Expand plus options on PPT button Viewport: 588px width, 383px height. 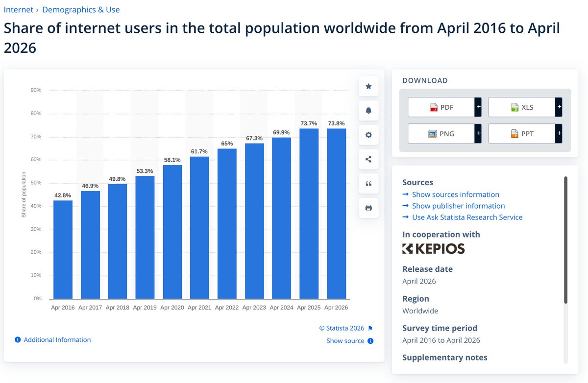pos(559,133)
